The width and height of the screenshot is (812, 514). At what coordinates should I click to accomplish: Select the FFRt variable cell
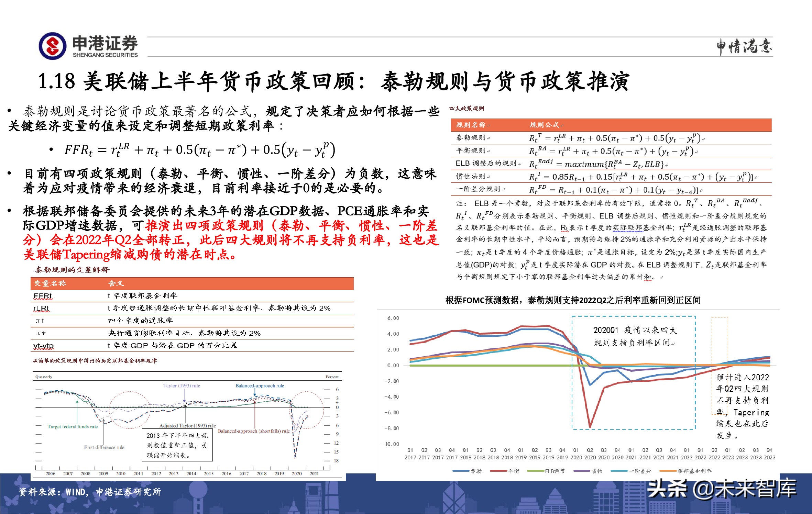coord(43,296)
